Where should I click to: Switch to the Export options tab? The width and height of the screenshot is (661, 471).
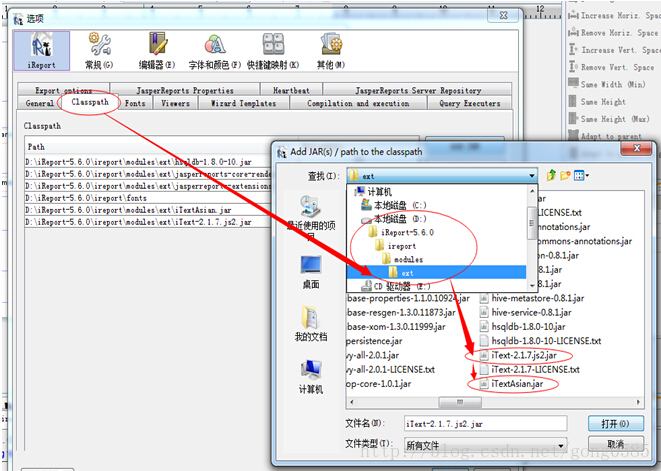point(63,90)
